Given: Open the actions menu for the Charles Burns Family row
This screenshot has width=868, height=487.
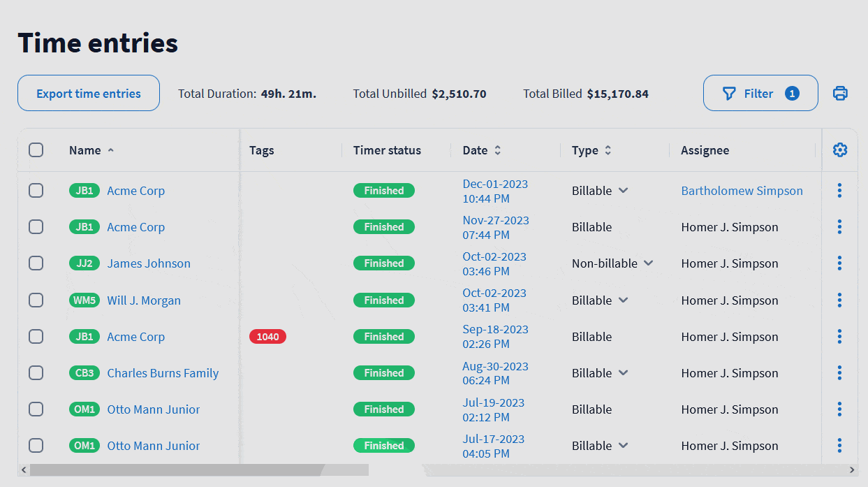Looking at the screenshot, I should pos(839,372).
